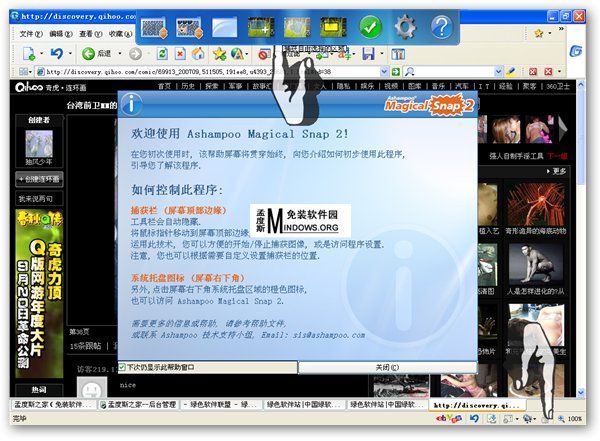Expand the search box dropdown arrow
The image size is (600, 441).
tap(498, 72)
